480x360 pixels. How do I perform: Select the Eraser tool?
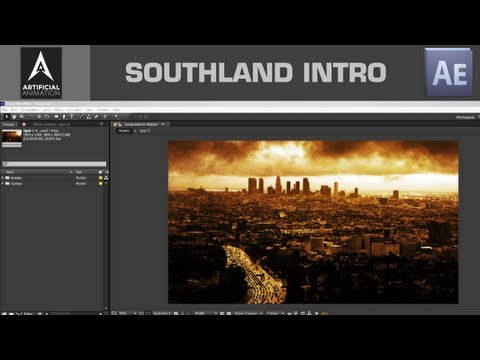[96, 117]
